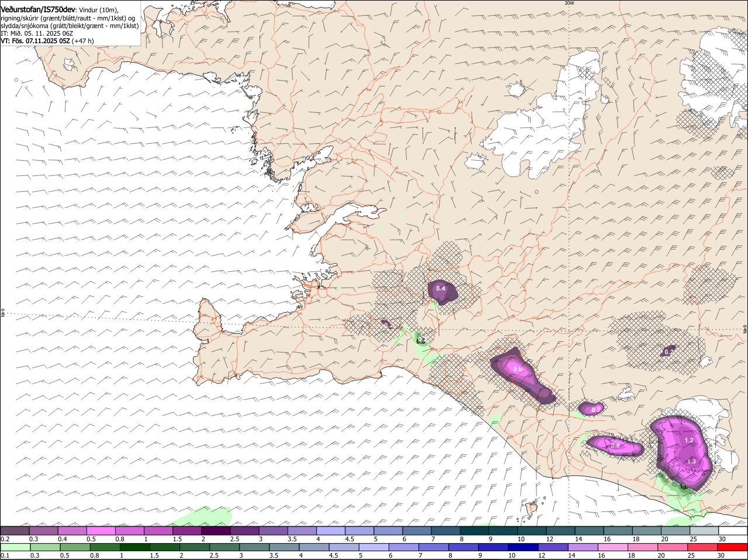Pick the upper legend swatch labeled 6
Screen dimensions: 748x560
(x=417, y=531)
